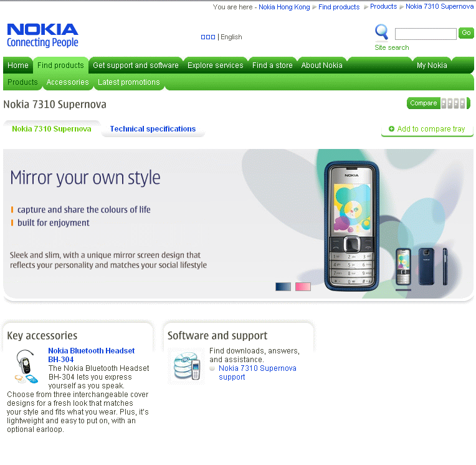This screenshot has width=476, height=465.
Task: Open Get support and software menu
Action: pos(136,65)
